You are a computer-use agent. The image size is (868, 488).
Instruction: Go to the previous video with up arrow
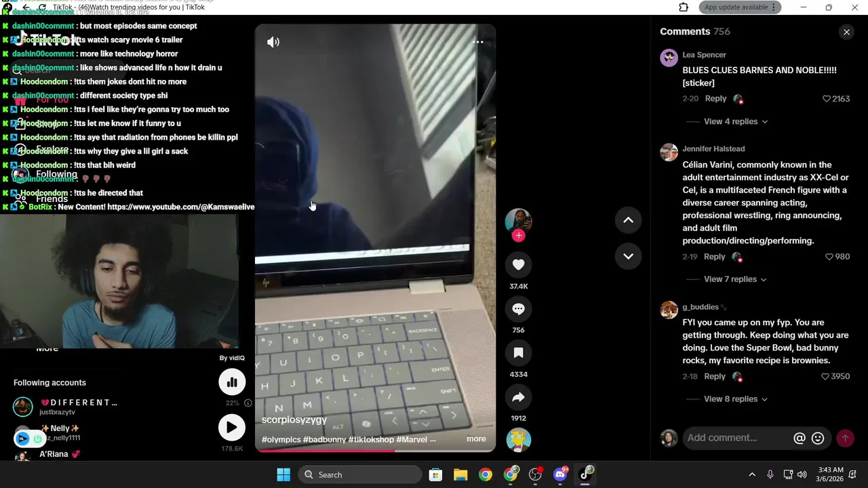[628, 220]
